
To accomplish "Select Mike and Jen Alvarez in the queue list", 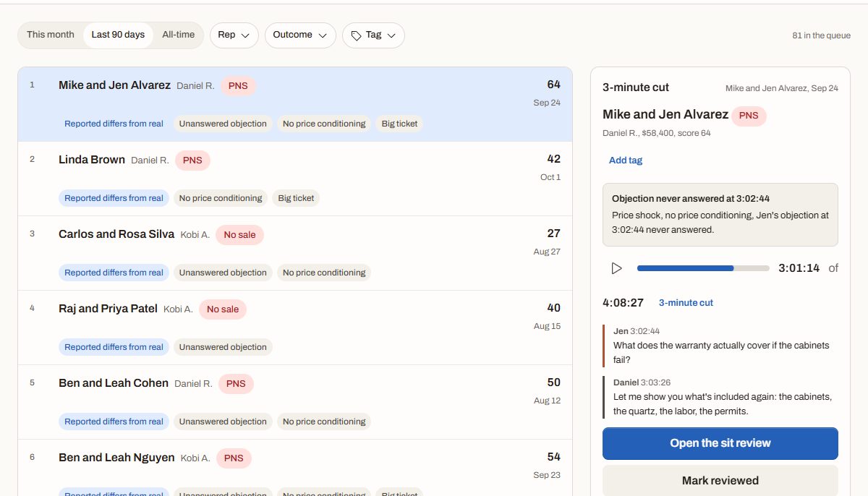I will 295,104.
